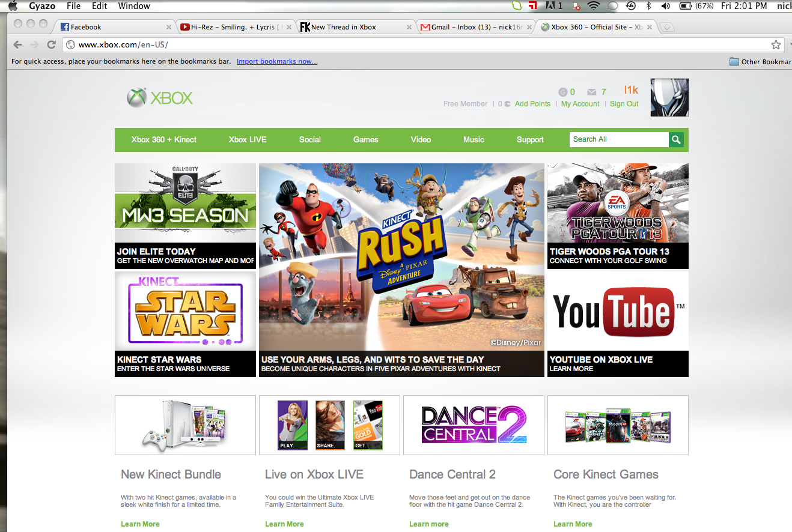Click the green search magnifier button
The width and height of the screenshot is (792, 532).
[x=677, y=140]
